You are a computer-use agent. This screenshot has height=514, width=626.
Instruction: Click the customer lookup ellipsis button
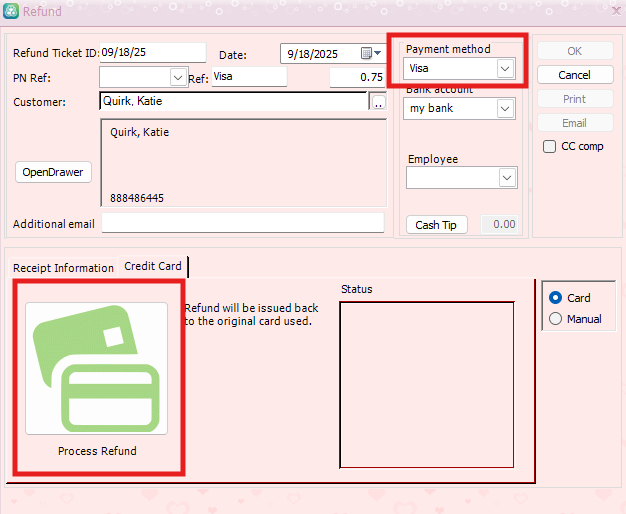pyautogui.click(x=378, y=102)
